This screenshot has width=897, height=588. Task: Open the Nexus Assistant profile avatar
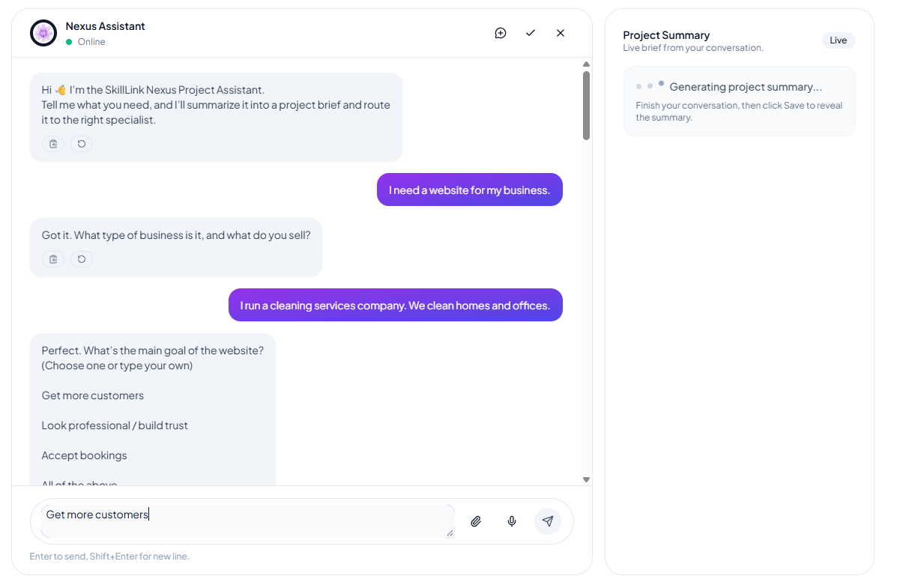(x=43, y=33)
